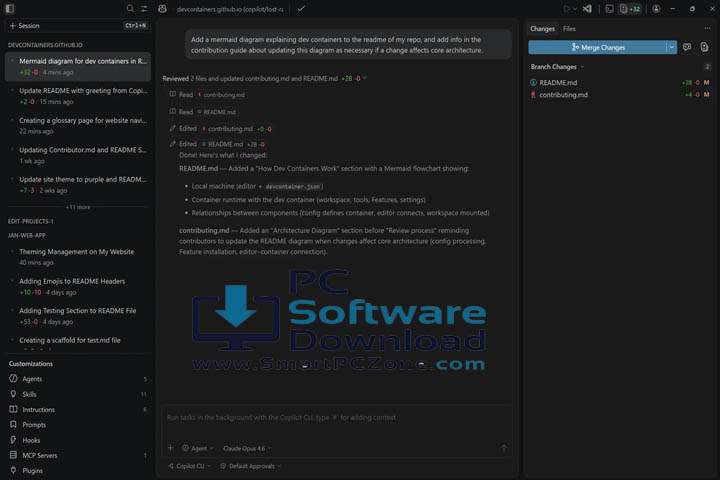Collapse the JAN-WEB-APP group header

(x=27, y=235)
